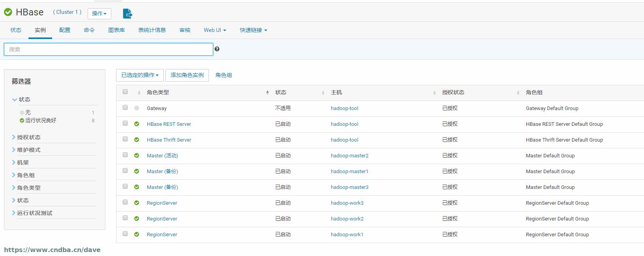The height and width of the screenshot is (256, 644).
Task: Open the Web UI dropdown menu
Action: [215, 30]
